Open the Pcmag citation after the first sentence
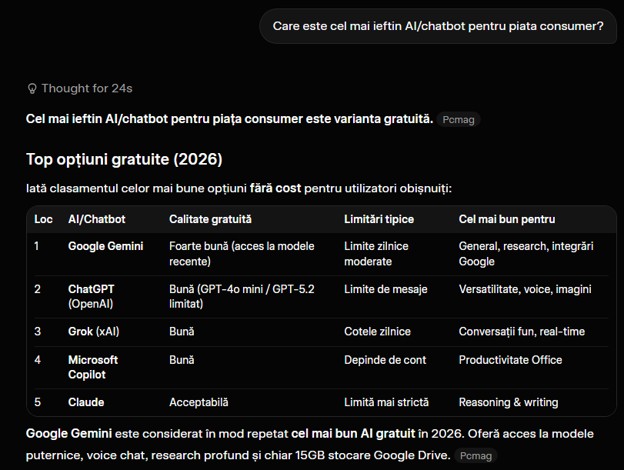Image resolution: width=624 pixels, height=470 pixels. [458, 119]
